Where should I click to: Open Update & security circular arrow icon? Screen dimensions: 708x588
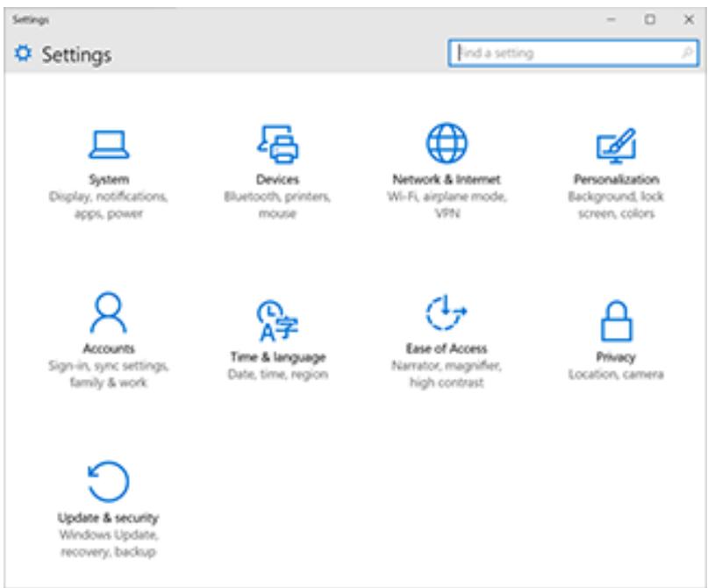tap(109, 482)
